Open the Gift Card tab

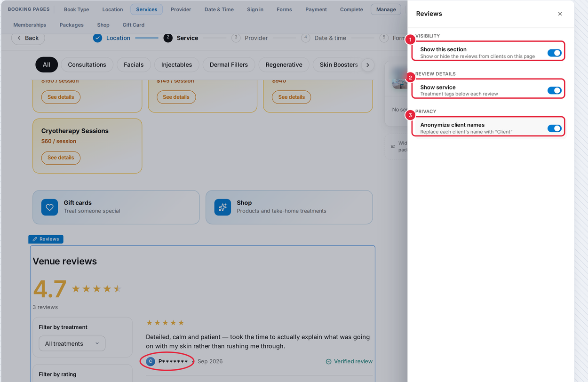(x=134, y=25)
